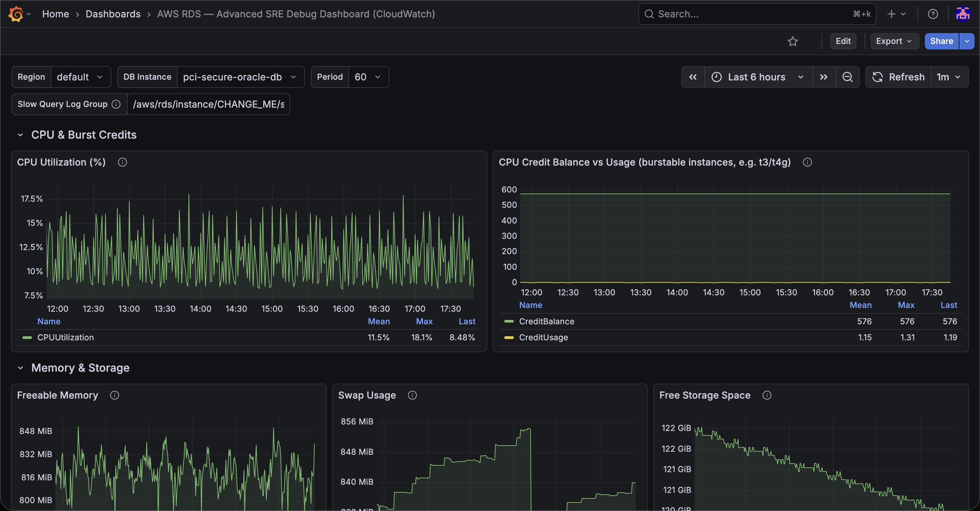Image resolution: width=980 pixels, height=511 pixels.
Task: Show info for CPU Utilization panel
Action: 122,162
